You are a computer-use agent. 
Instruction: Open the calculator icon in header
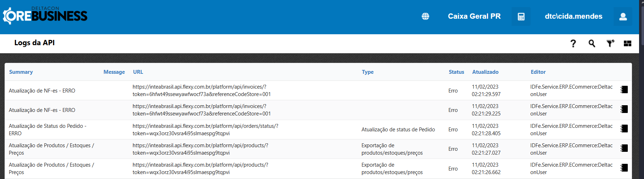coord(521,17)
